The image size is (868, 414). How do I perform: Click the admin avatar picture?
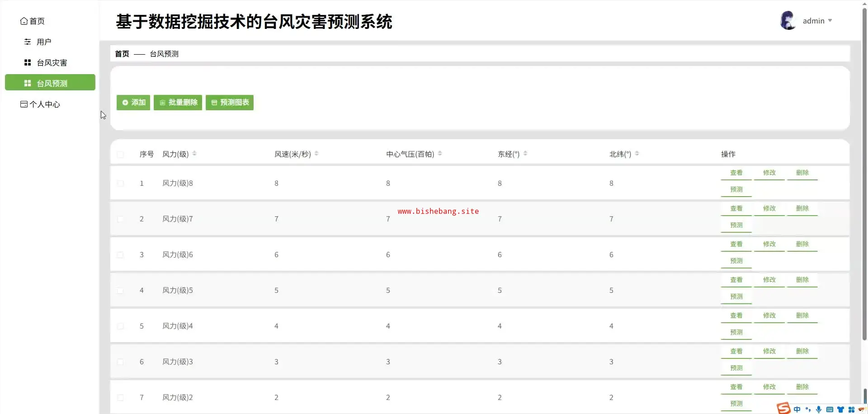(788, 21)
